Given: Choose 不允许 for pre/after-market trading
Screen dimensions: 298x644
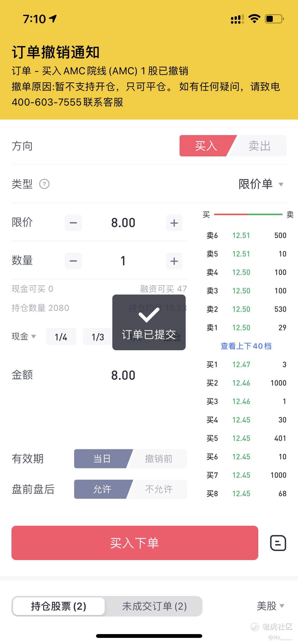Looking at the screenshot, I should (159, 489).
